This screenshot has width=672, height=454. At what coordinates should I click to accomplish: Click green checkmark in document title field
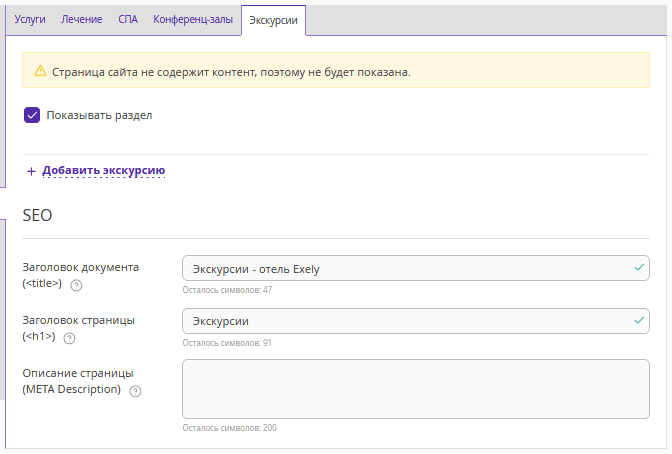pyautogui.click(x=639, y=268)
